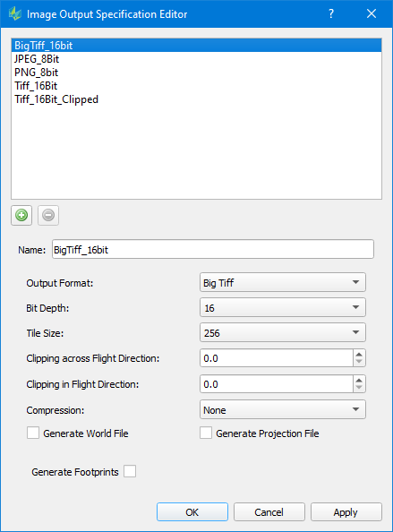Click the green add specification icon
This screenshot has width=393, height=532.
pyautogui.click(x=21, y=215)
